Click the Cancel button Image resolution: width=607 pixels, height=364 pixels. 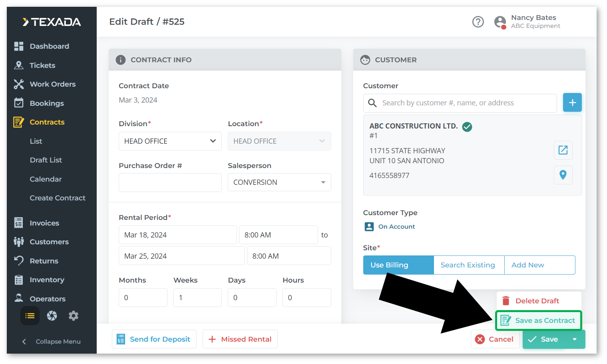point(495,339)
